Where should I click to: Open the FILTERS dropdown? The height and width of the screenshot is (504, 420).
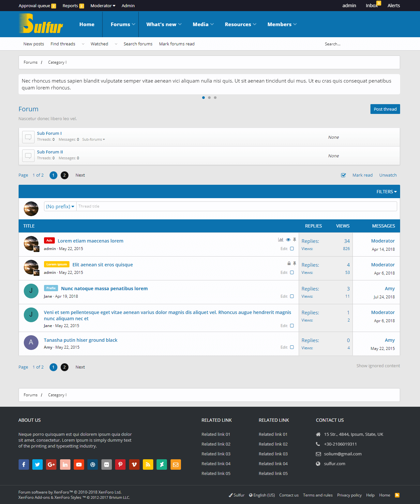[x=386, y=192]
